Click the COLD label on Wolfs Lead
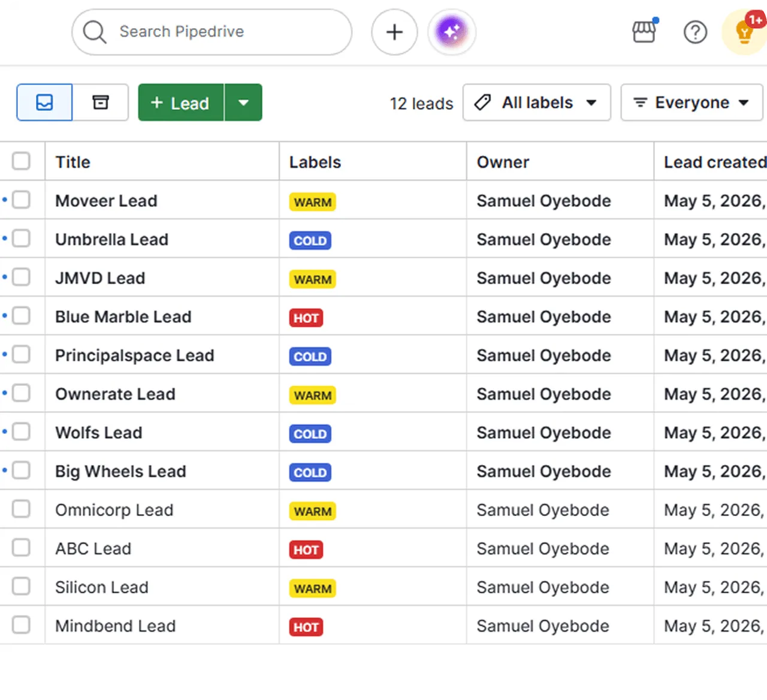This screenshot has height=700, width=767. pos(310,434)
